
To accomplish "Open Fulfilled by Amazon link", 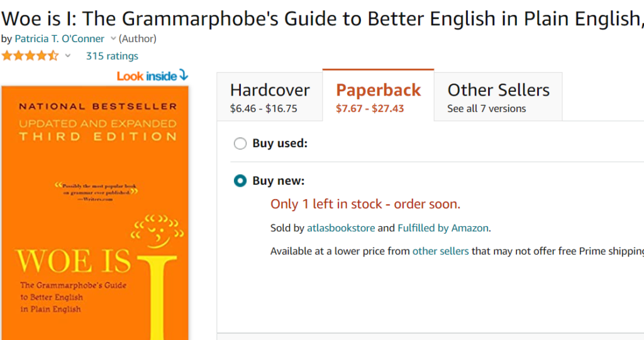I will coord(443,228).
